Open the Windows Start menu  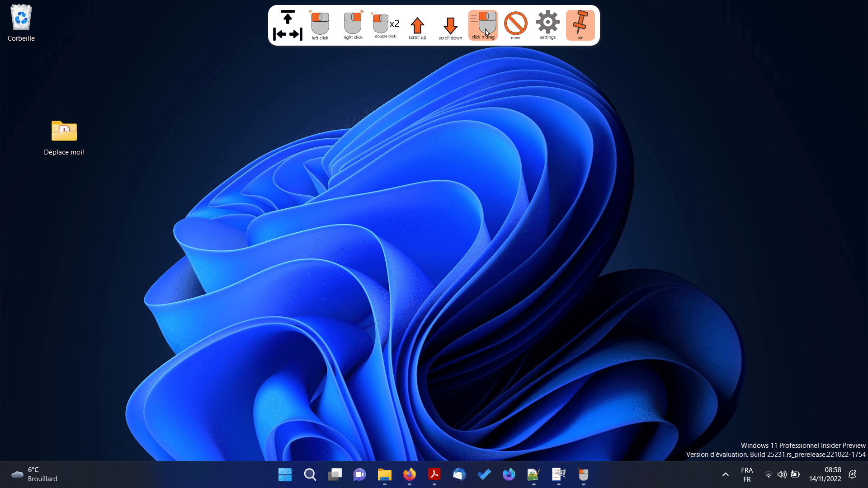tap(285, 474)
